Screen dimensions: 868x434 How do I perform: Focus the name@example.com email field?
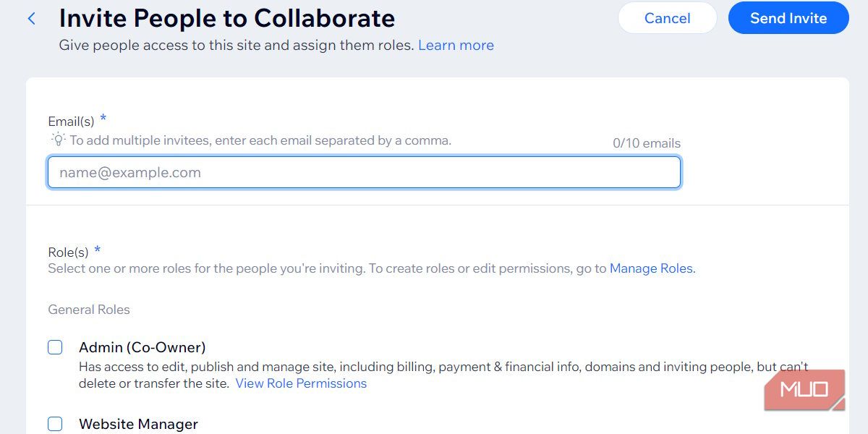(x=364, y=173)
